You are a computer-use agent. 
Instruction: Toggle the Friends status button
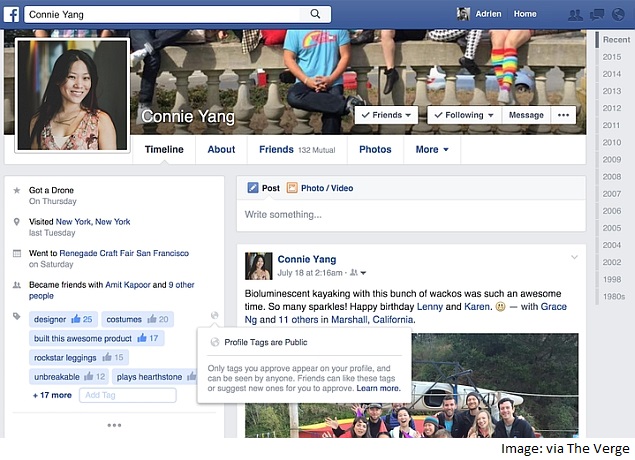point(386,115)
